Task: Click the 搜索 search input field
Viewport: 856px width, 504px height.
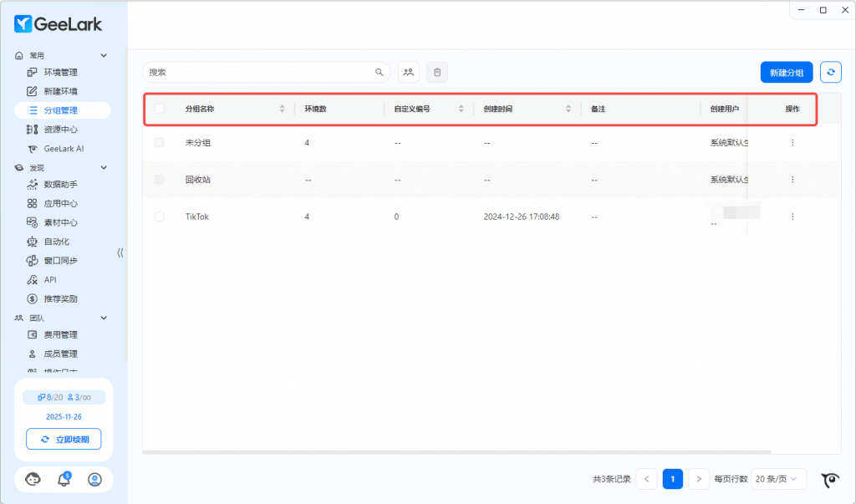Action: [259, 73]
